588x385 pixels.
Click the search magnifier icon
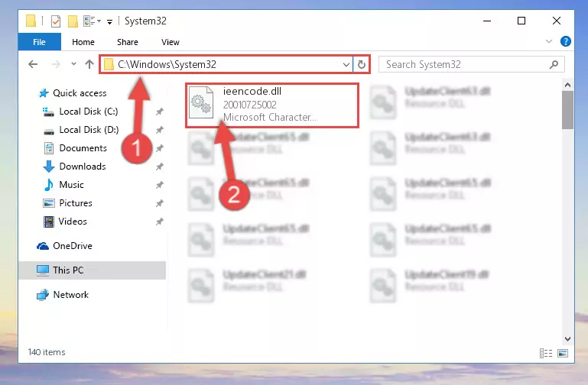[554, 64]
